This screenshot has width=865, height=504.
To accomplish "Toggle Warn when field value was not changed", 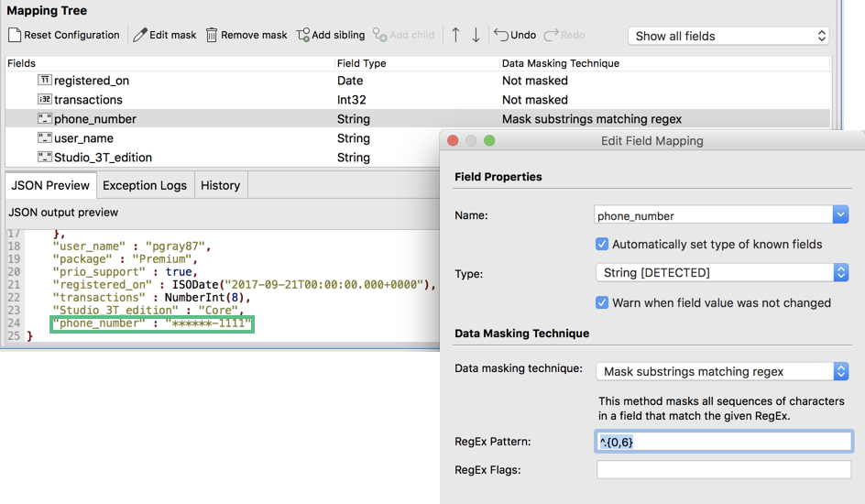I will (x=602, y=302).
